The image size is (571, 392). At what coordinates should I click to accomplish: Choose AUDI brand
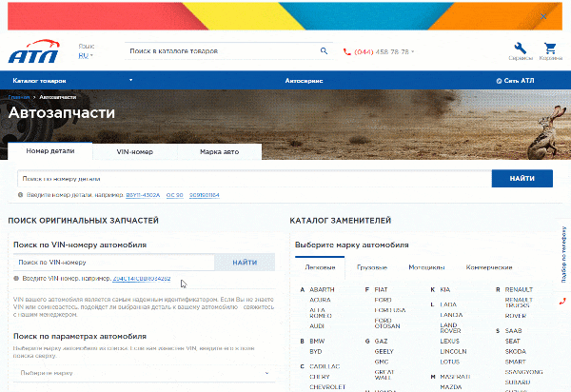pyautogui.click(x=317, y=326)
